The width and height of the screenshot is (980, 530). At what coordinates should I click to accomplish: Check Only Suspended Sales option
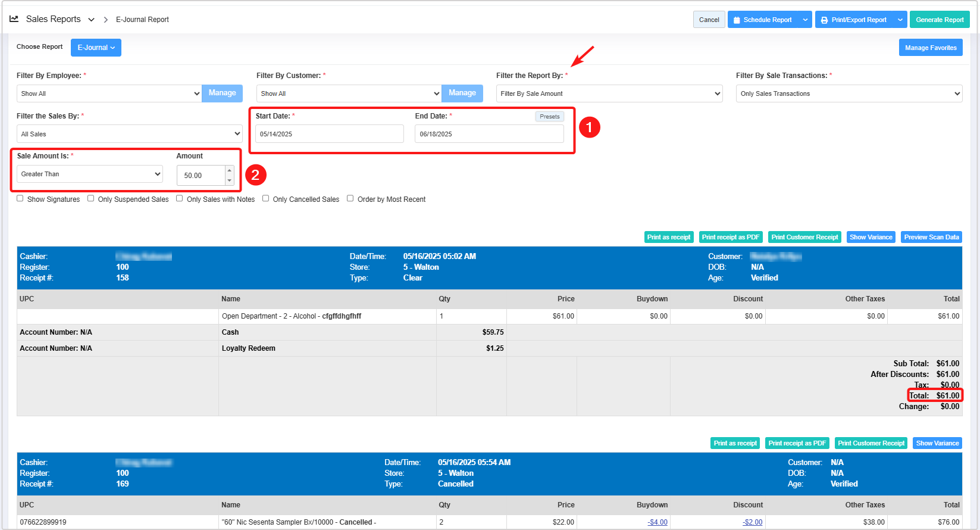click(91, 199)
